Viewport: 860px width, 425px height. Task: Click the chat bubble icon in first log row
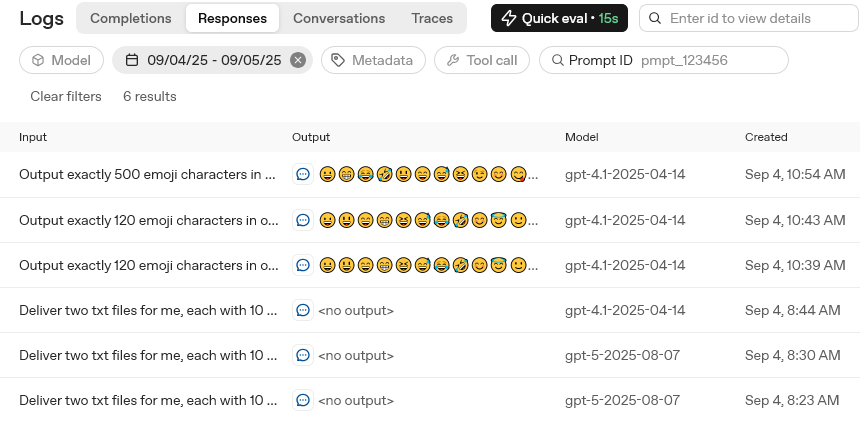tap(303, 174)
